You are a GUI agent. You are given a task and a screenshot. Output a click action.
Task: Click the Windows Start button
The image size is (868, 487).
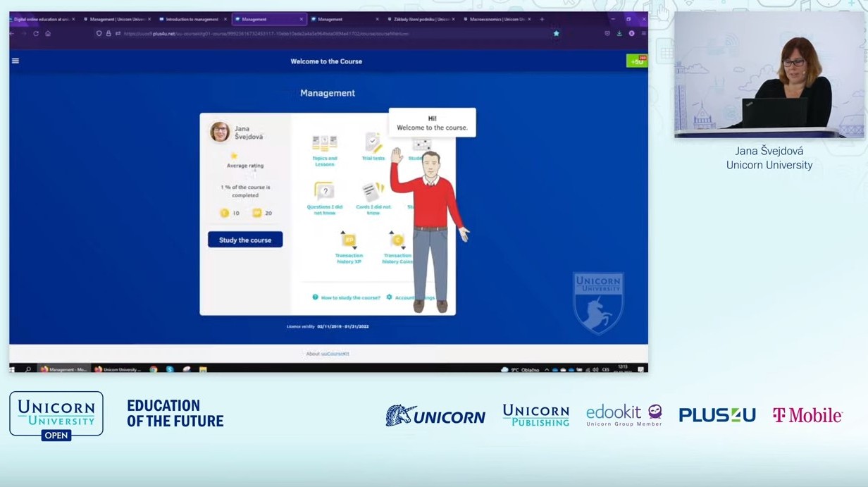[12, 369]
